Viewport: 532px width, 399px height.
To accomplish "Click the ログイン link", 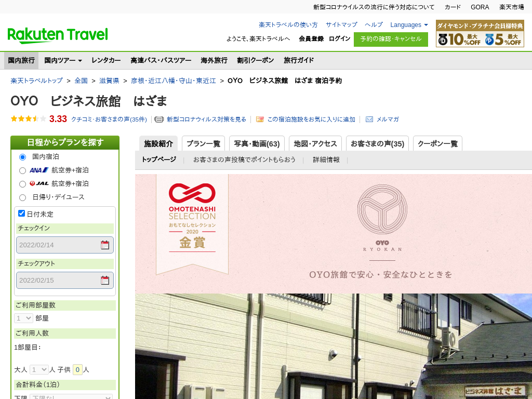I will point(339,38).
